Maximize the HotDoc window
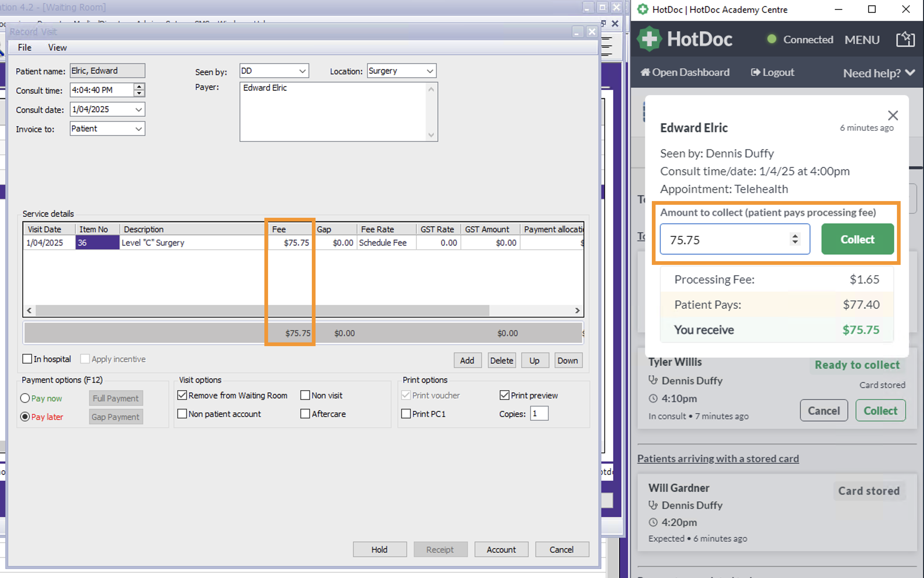 872,9
